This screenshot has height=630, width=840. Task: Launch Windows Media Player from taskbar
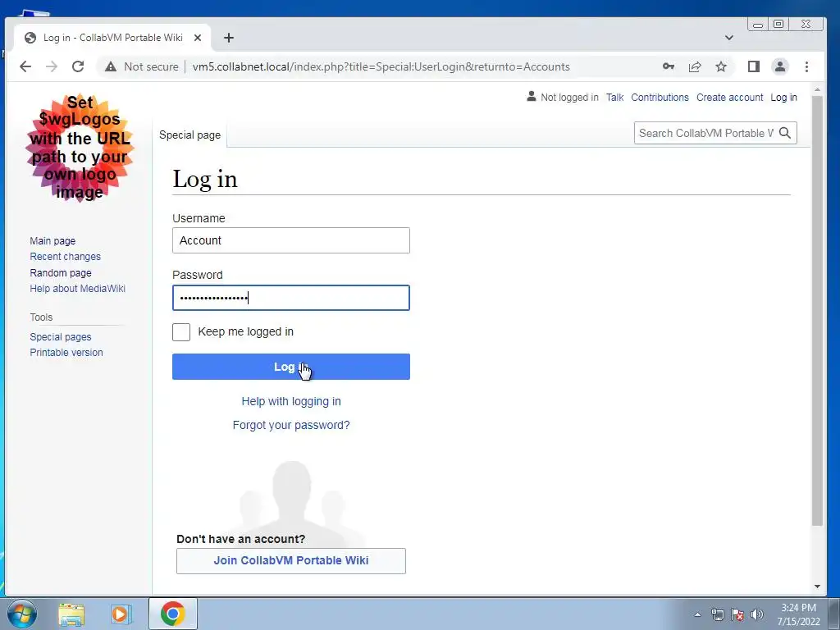121,614
